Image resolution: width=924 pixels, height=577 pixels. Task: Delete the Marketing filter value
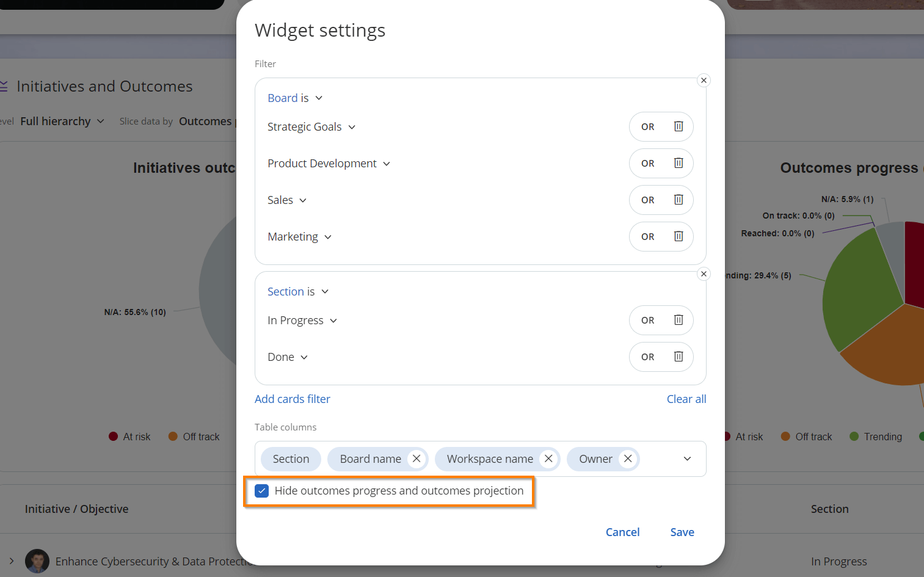coord(678,236)
